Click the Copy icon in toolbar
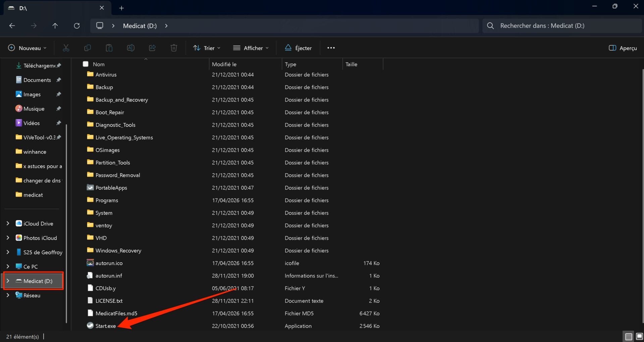644x342 pixels. tap(88, 48)
